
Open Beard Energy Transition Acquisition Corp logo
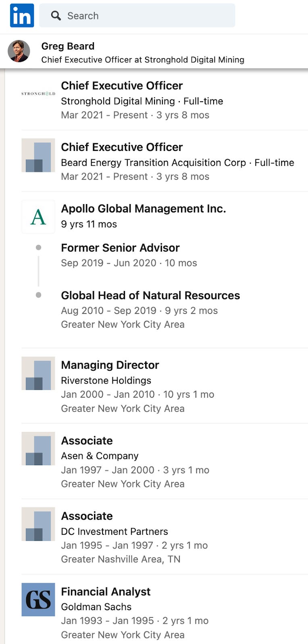coord(38,155)
